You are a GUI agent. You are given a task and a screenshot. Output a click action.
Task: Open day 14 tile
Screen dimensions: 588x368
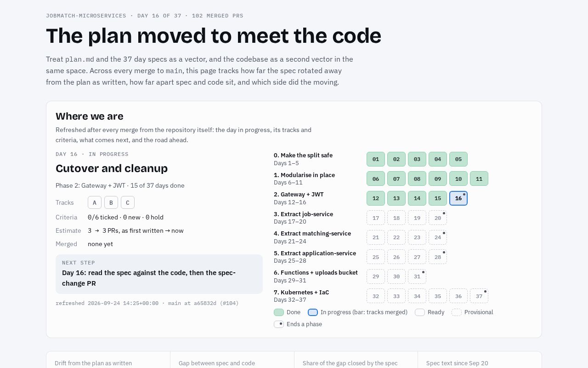tap(417, 198)
